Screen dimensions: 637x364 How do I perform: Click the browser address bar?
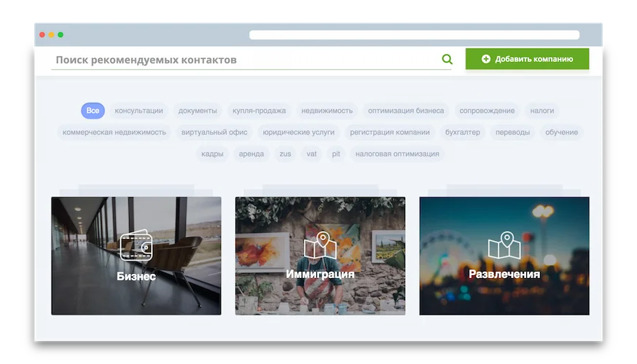(415, 35)
